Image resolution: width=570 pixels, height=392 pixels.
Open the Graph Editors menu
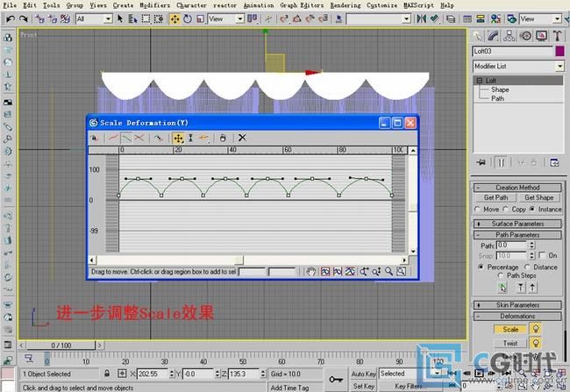coord(302,5)
